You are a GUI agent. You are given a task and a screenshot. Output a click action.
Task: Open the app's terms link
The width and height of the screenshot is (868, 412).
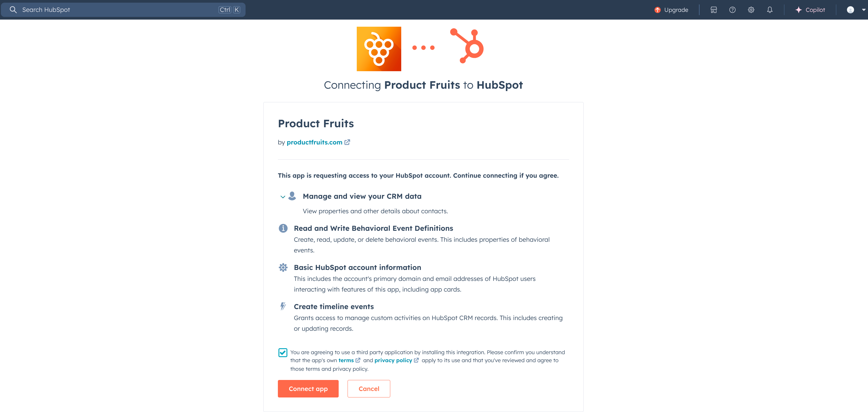346,360
